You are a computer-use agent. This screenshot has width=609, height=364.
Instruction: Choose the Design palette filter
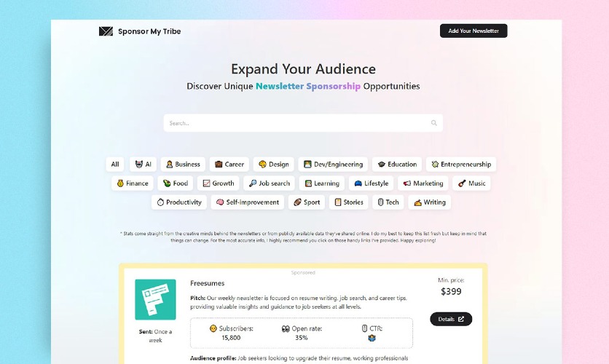[x=273, y=164]
